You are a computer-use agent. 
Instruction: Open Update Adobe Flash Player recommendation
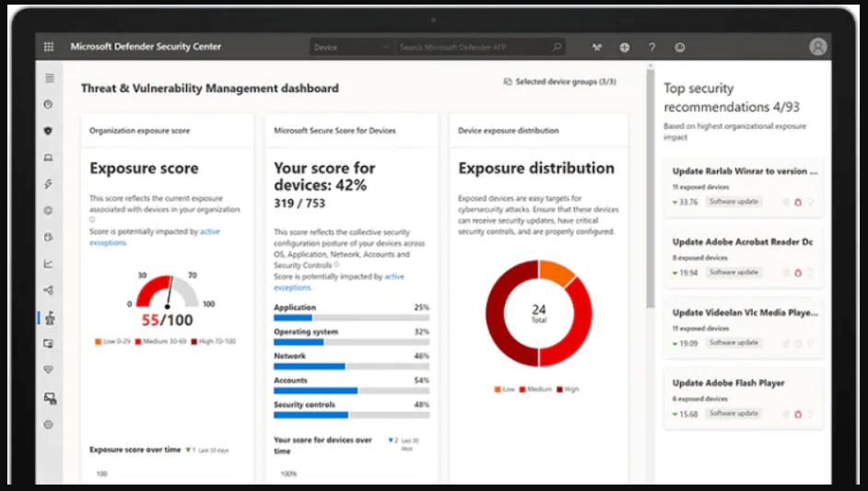pos(728,383)
